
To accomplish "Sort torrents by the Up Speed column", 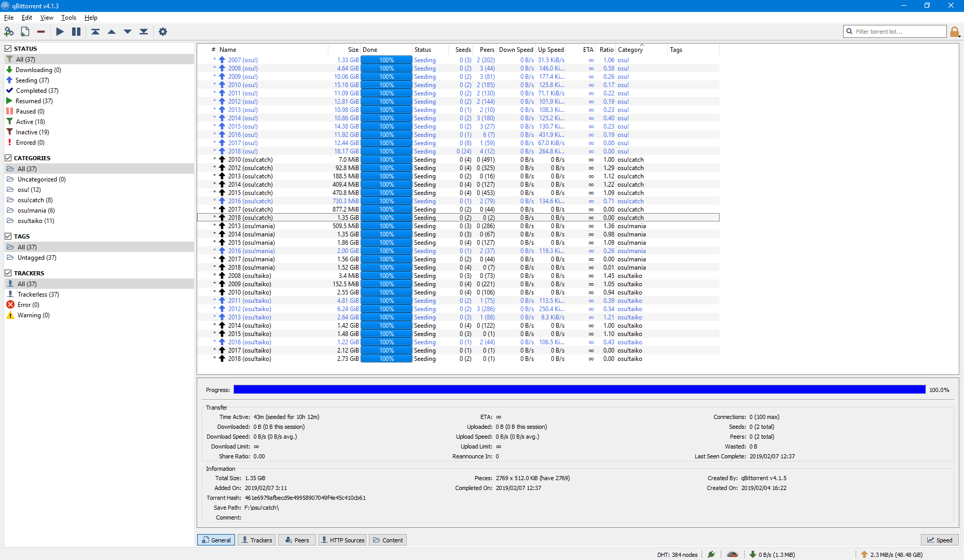I will [551, 50].
